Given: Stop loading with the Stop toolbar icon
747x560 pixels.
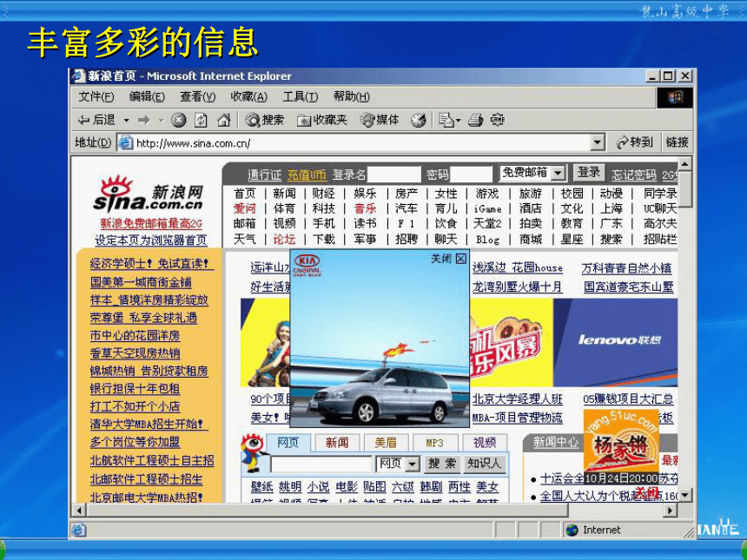Looking at the screenshot, I should pyautogui.click(x=179, y=120).
